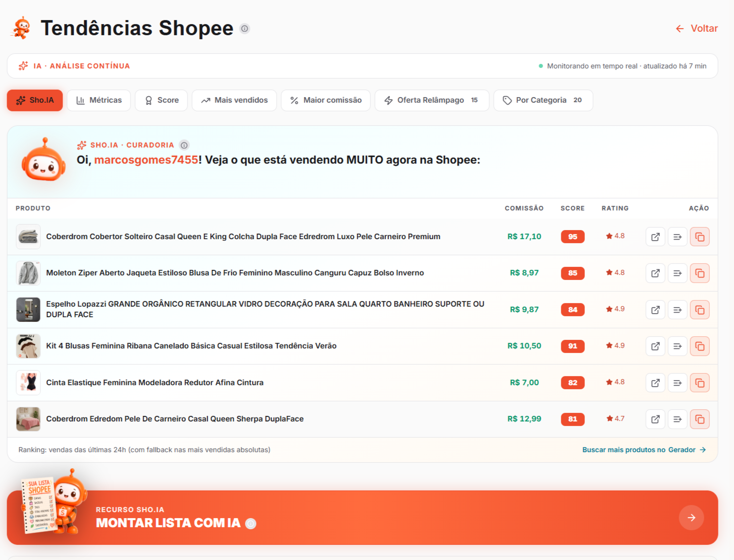The width and height of the screenshot is (734, 560).
Task: Click commission value R$ 12,99
Action: (524, 419)
